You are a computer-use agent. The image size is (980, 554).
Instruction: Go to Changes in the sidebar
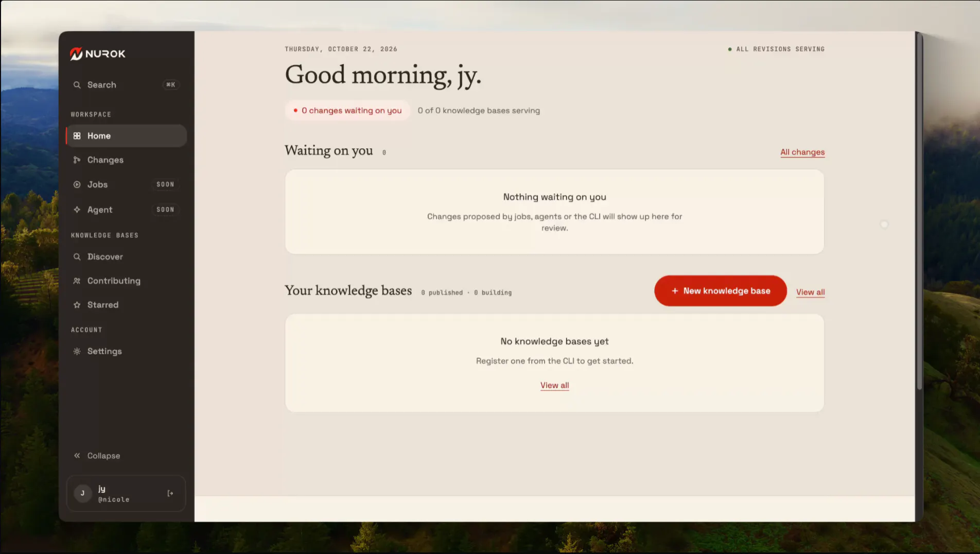126,160
